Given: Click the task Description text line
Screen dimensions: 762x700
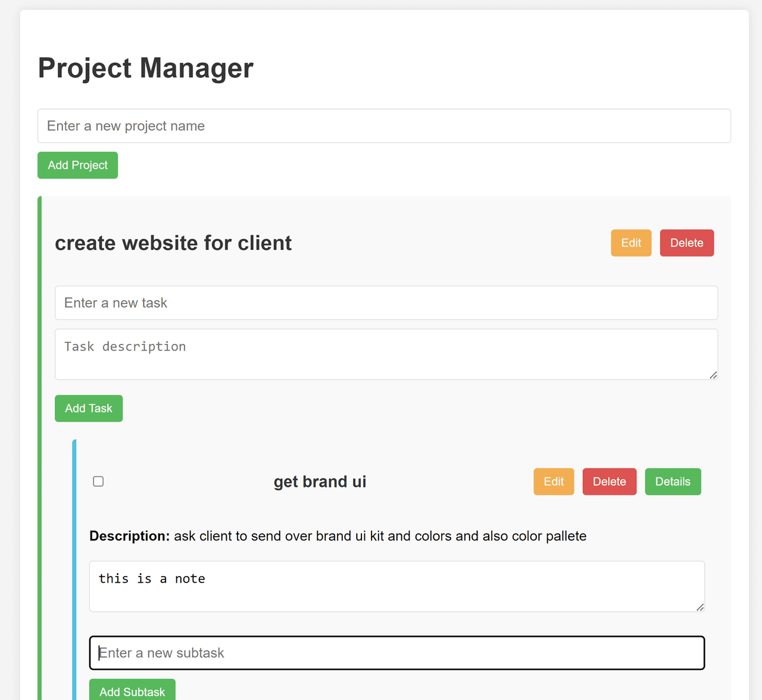Looking at the screenshot, I should (x=338, y=536).
